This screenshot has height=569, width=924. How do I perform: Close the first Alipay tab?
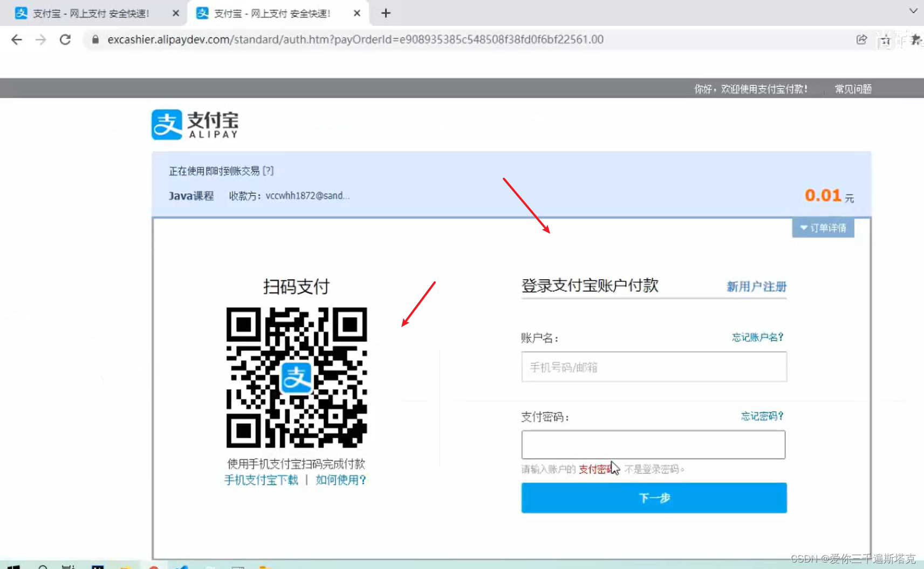pyautogui.click(x=176, y=13)
